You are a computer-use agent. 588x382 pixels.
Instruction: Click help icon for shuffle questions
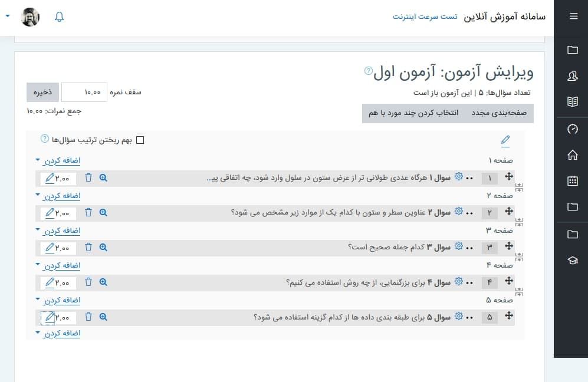[x=45, y=139]
